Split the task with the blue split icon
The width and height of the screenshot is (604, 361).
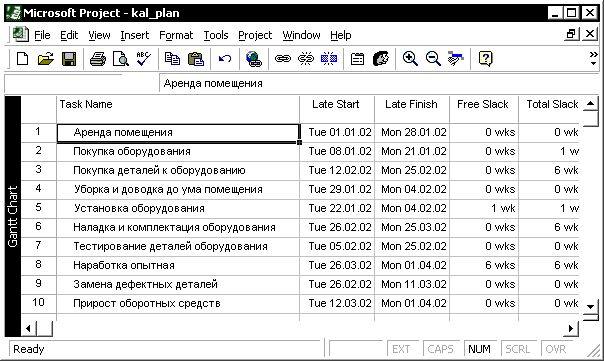(329, 59)
